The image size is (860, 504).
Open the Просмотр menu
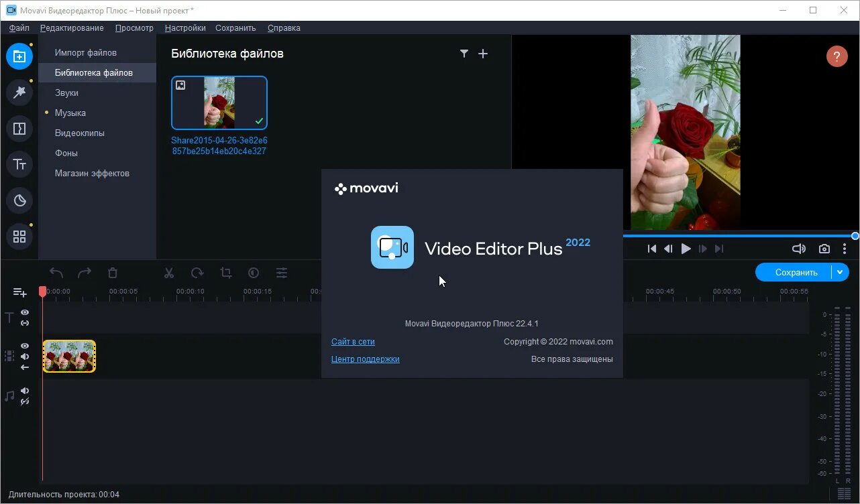click(134, 28)
